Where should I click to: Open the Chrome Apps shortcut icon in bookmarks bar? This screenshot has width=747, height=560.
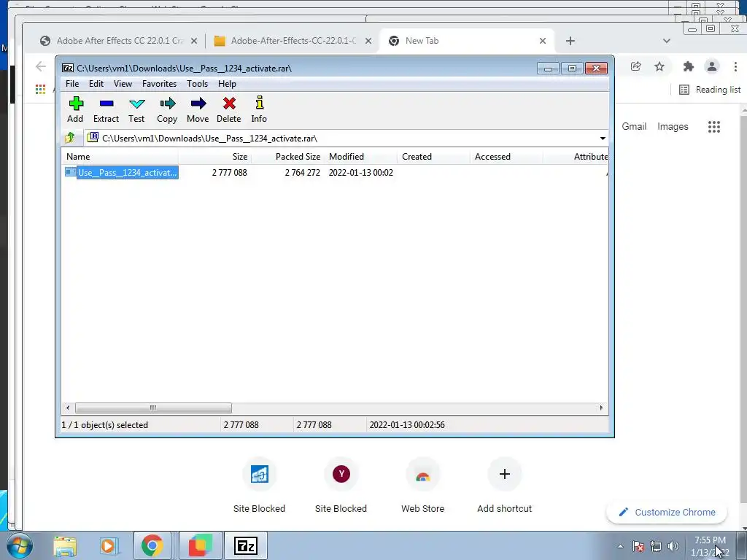[x=41, y=89]
